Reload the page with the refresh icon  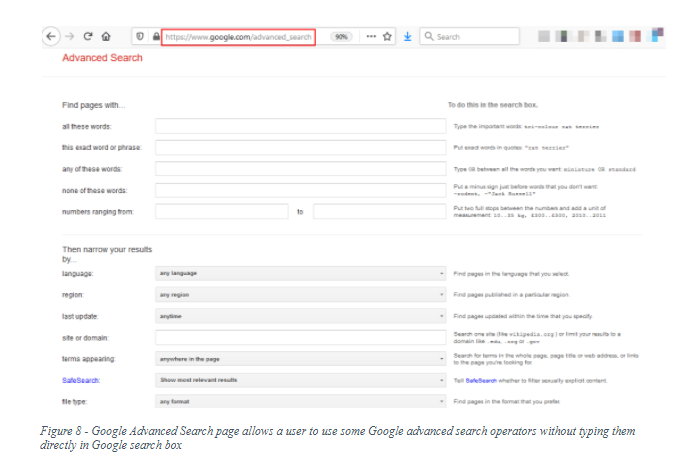88,37
